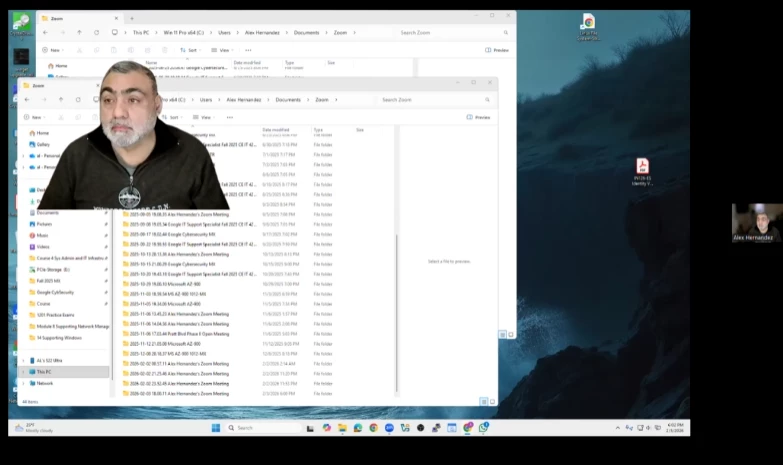This screenshot has width=783, height=465.
Task: Sort by the Type column in the front window
Action: coord(318,130)
